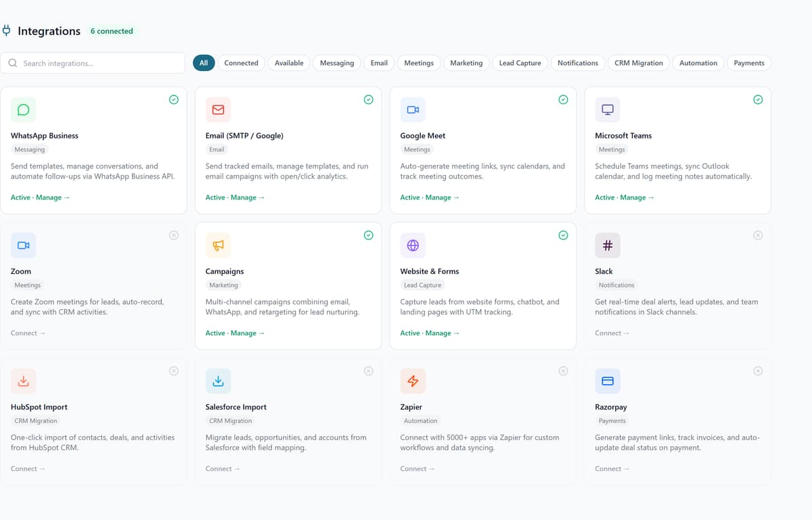The height and width of the screenshot is (520, 812).
Task: Show Meetings category integrations
Action: point(419,63)
